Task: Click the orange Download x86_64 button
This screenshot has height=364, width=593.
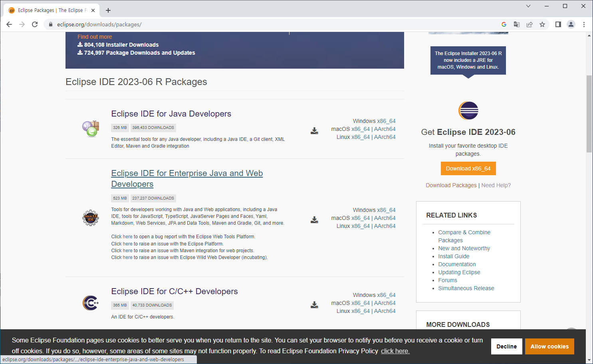Action: (468, 168)
